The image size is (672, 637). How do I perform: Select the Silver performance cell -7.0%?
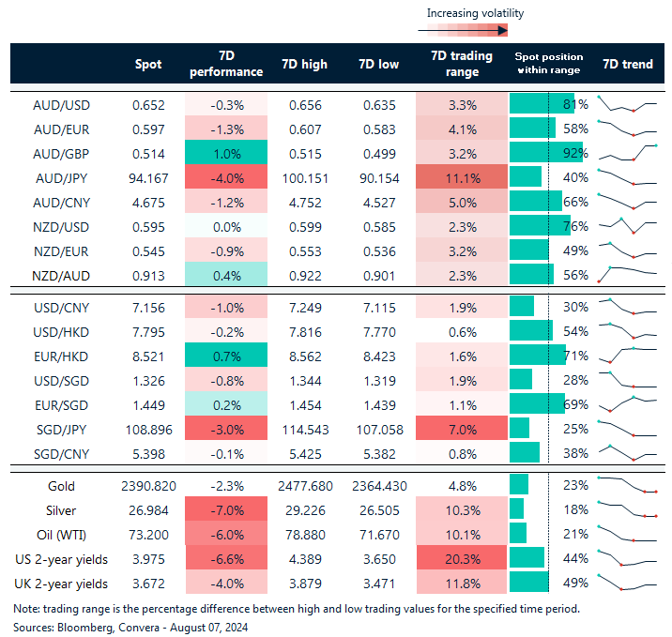(x=226, y=508)
